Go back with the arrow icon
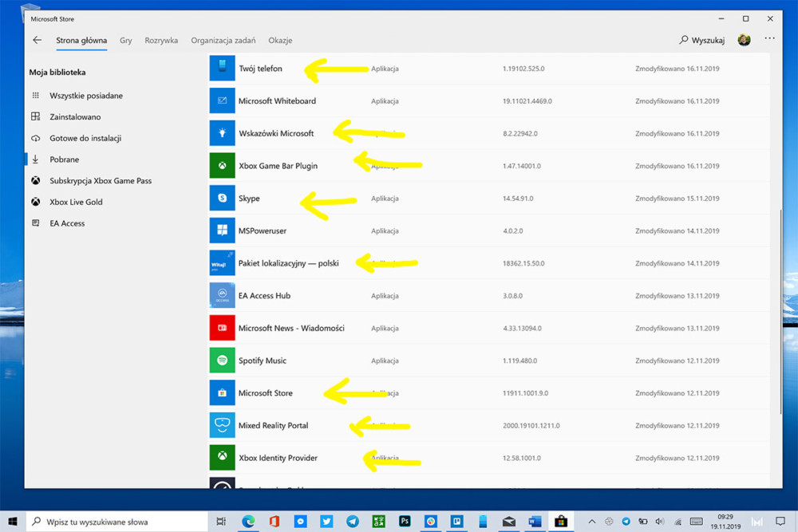 (x=38, y=40)
